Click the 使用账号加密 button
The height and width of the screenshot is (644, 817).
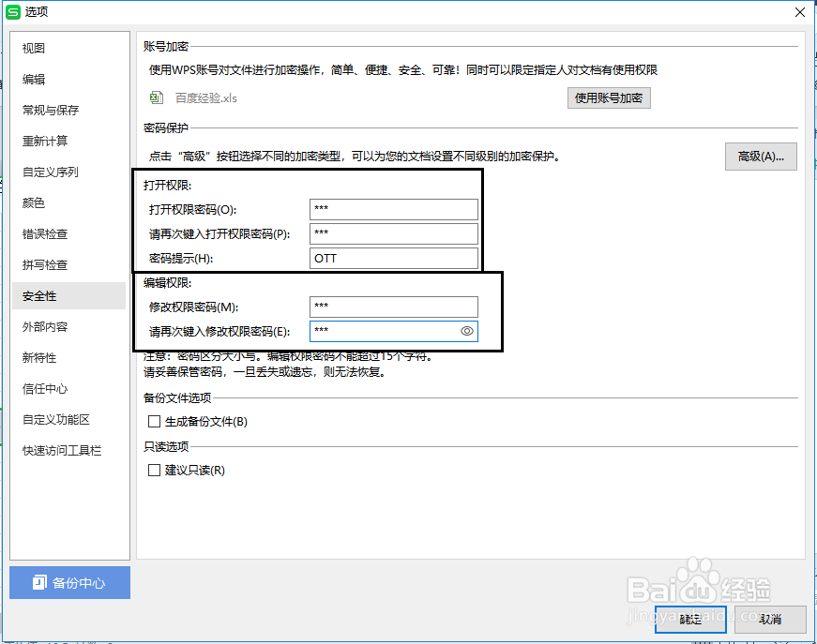point(609,97)
